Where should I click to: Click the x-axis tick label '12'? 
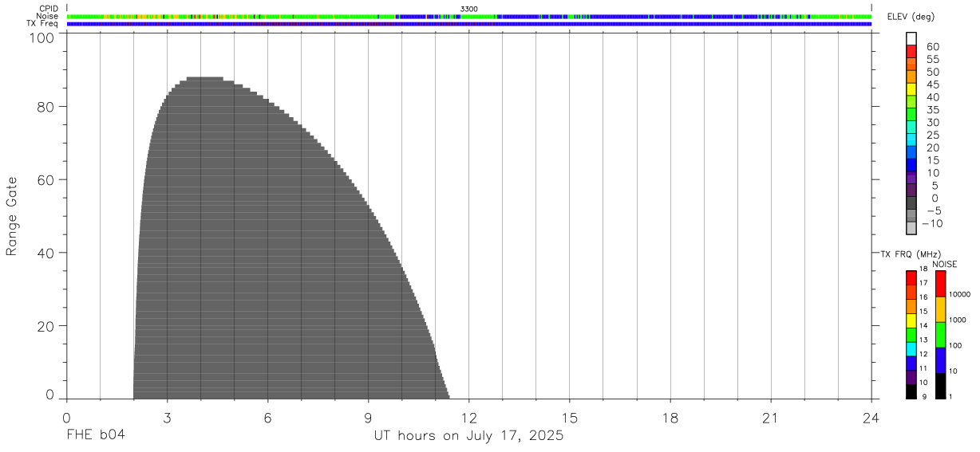468,418
